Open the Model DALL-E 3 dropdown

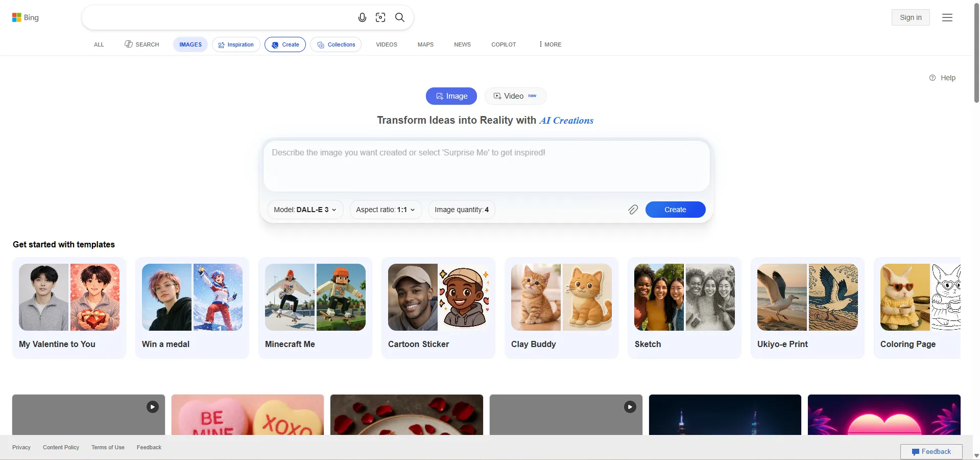(x=304, y=210)
